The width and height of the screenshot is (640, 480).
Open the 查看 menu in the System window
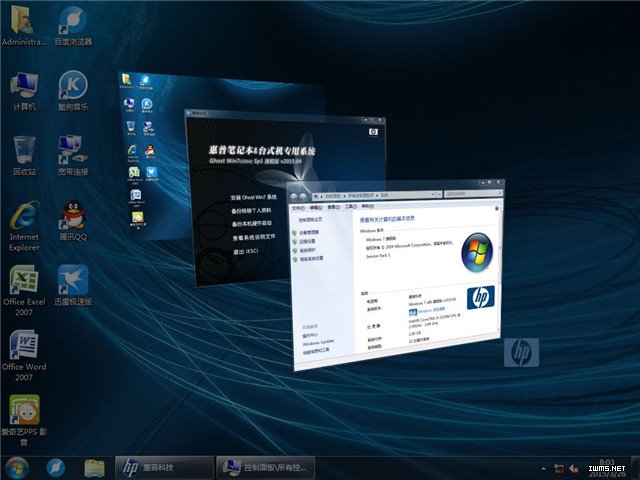[333, 207]
